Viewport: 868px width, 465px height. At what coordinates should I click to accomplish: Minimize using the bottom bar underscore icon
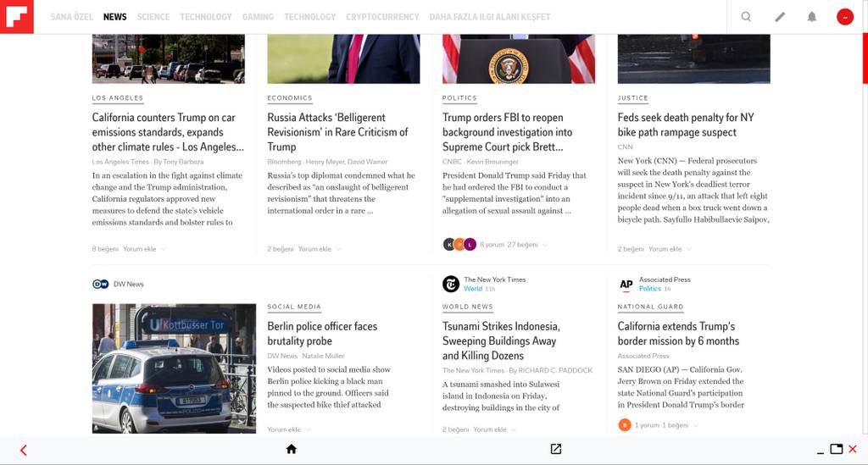click(821, 452)
